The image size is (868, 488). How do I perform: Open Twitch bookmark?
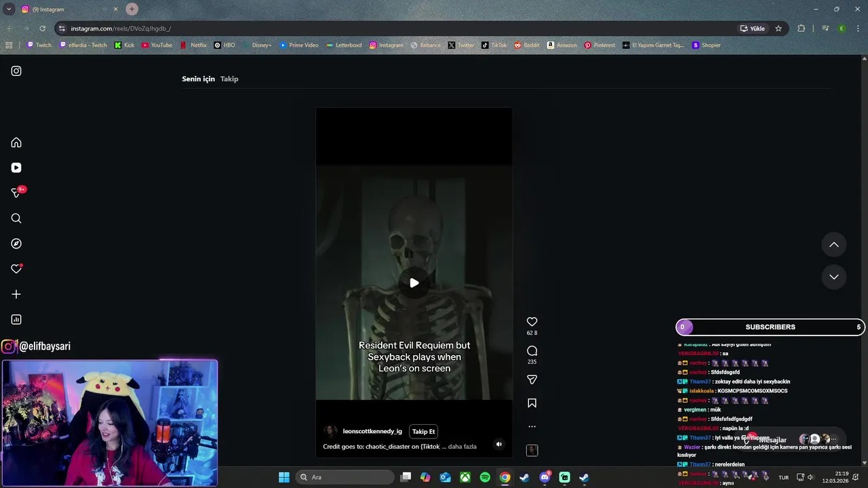click(x=39, y=45)
